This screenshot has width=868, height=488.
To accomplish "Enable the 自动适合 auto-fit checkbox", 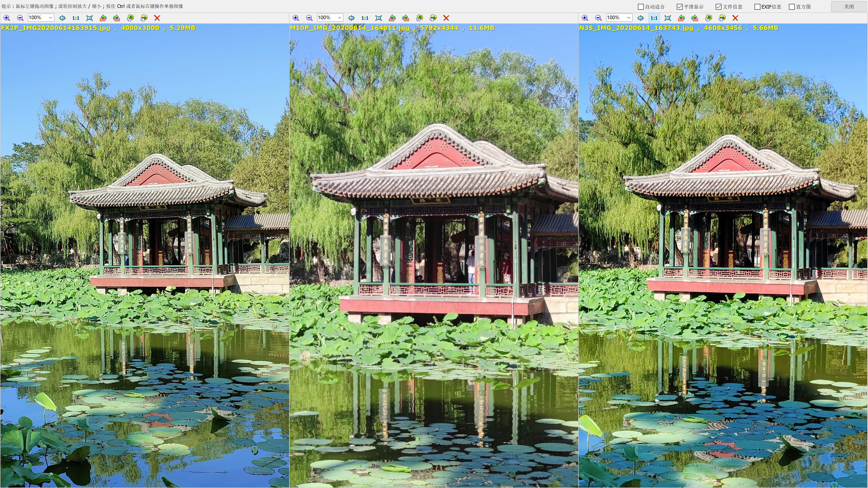I will 641,7.
